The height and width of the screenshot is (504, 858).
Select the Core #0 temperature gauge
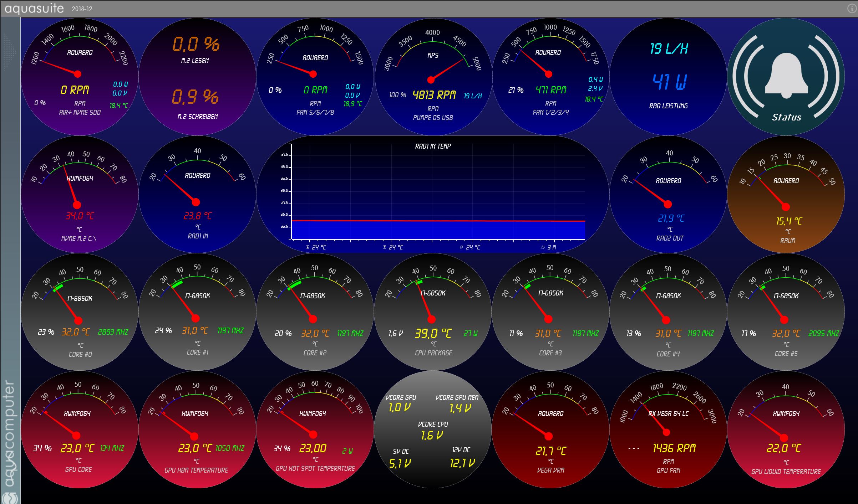[80, 312]
